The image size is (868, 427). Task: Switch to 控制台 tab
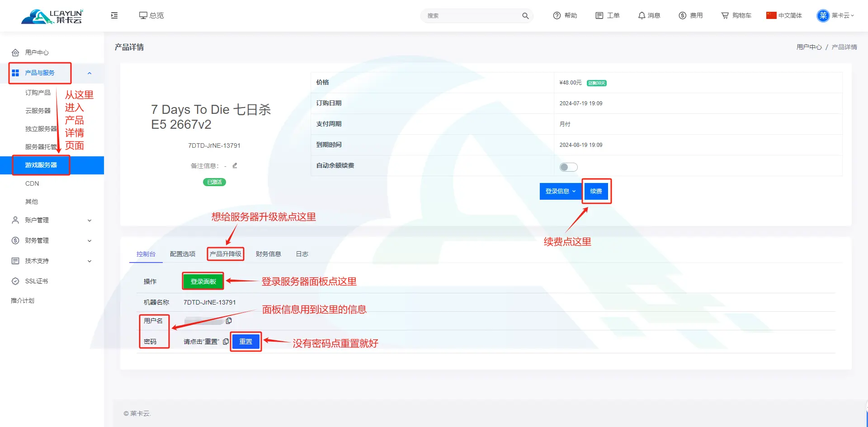[x=146, y=254]
